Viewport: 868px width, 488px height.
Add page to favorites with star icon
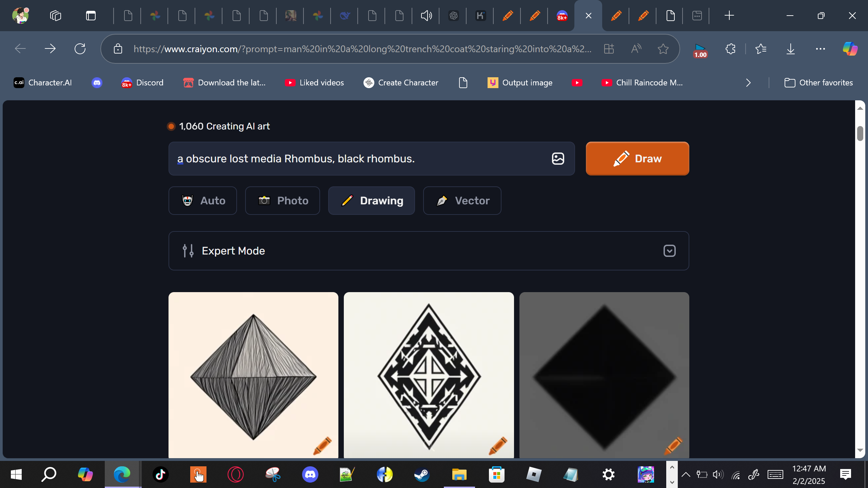[x=663, y=49]
